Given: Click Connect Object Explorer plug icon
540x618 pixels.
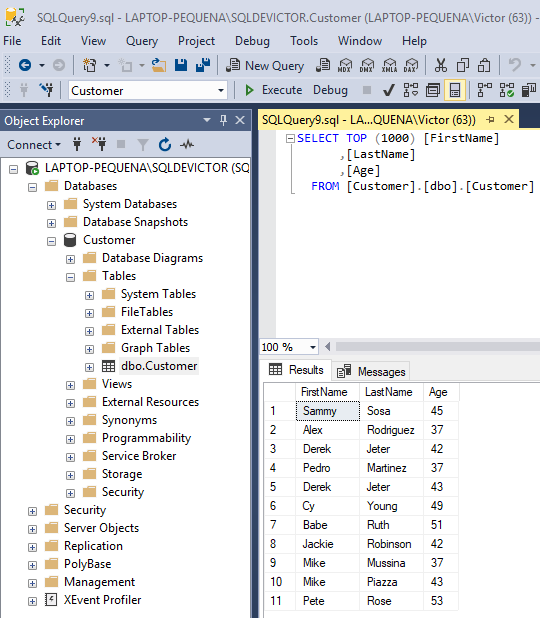Looking at the screenshot, I should coord(77,144).
